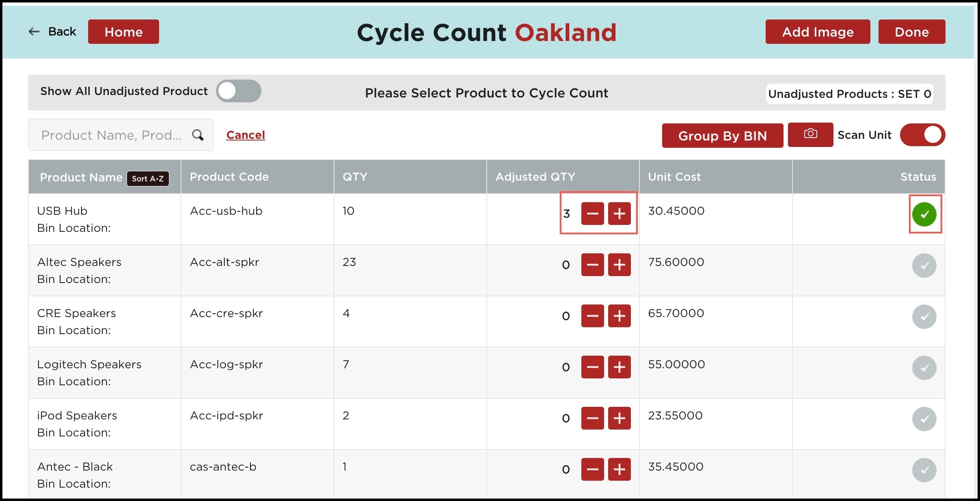Focus the Product Name search field
The height and width of the screenshot is (501, 980).
(x=121, y=135)
